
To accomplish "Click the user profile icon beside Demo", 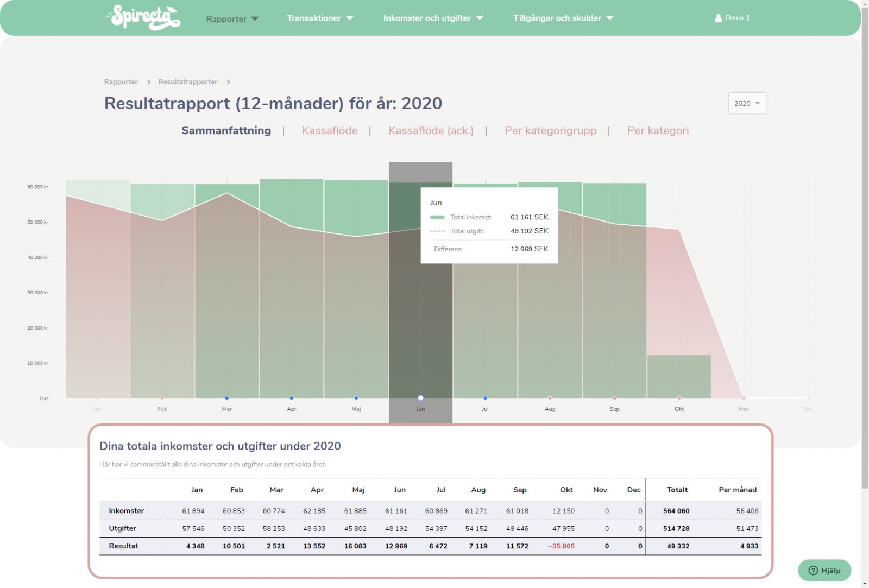I will (718, 17).
